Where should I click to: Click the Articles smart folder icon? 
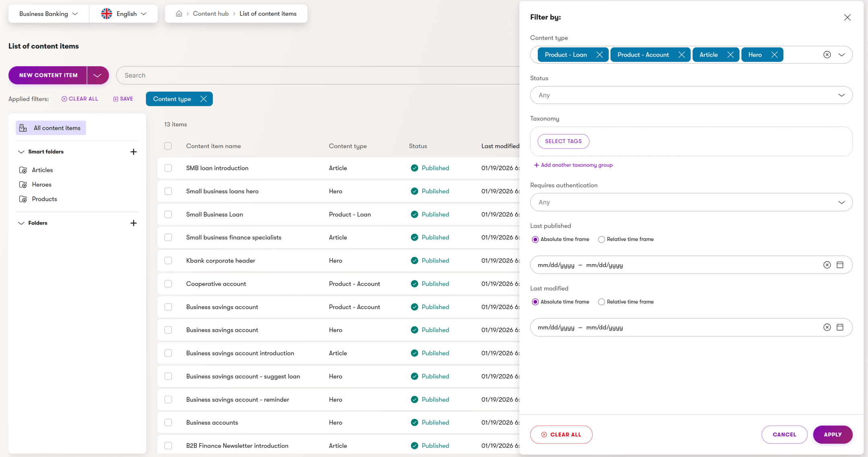pyautogui.click(x=23, y=170)
